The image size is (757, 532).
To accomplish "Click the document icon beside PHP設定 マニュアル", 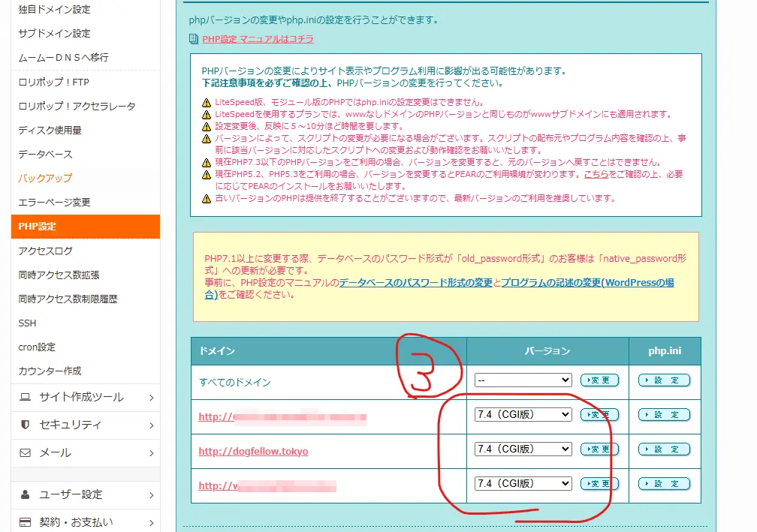I will coord(194,39).
